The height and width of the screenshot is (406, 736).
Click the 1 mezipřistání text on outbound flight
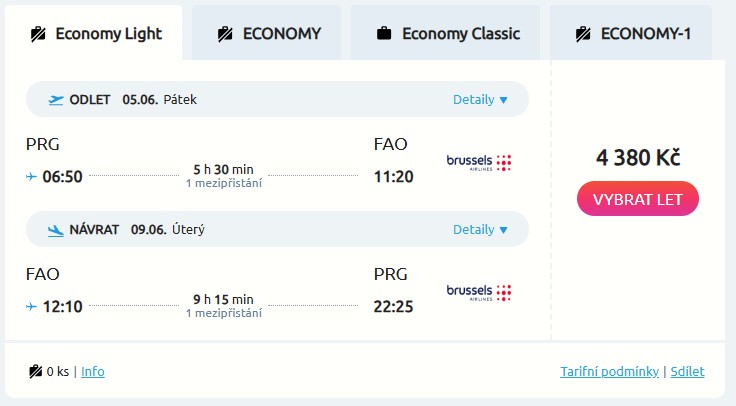pyautogui.click(x=223, y=183)
